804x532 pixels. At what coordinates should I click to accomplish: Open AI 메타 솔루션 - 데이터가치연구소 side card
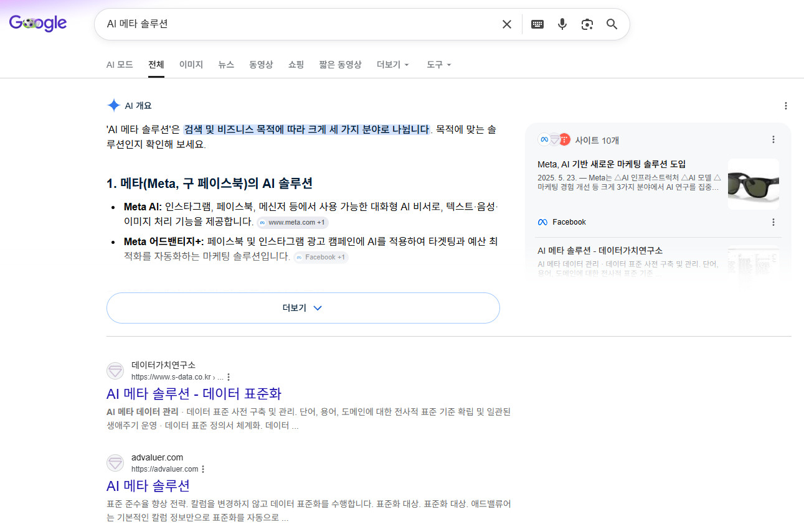(x=600, y=251)
